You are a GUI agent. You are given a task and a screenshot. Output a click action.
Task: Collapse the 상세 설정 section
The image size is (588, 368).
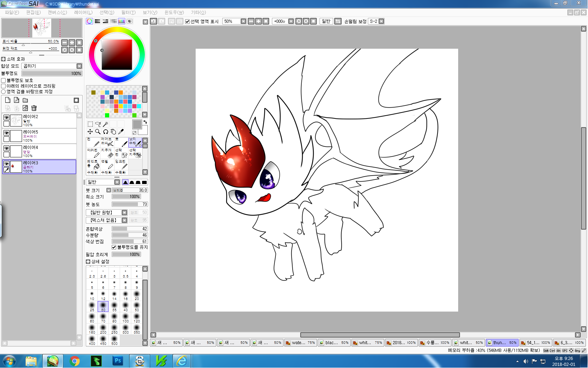pos(88,261)
